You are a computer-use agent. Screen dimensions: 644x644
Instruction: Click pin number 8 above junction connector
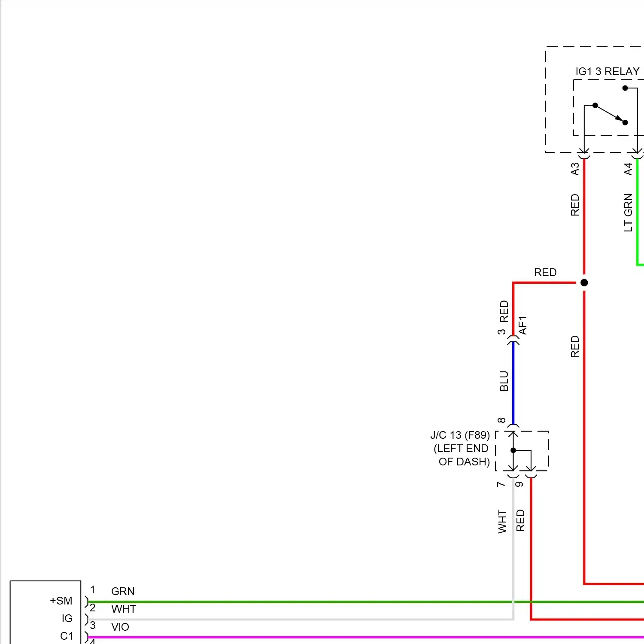[501, 420]
